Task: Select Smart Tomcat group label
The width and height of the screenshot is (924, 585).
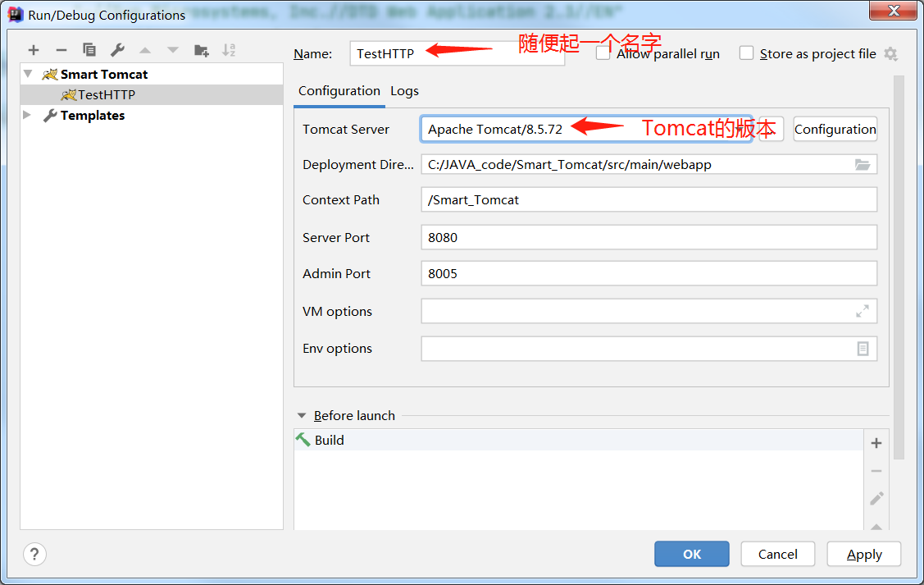Action: pyautogui.click(x=103, y=75)
